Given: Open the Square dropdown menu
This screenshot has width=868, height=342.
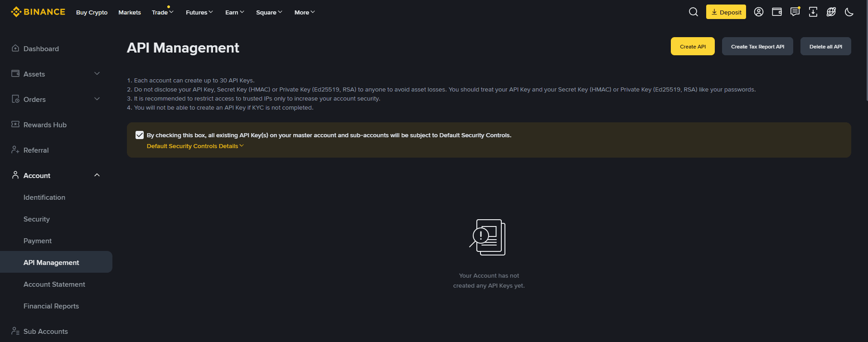Looking at the screenshot, I should click(x=269, y=12).
